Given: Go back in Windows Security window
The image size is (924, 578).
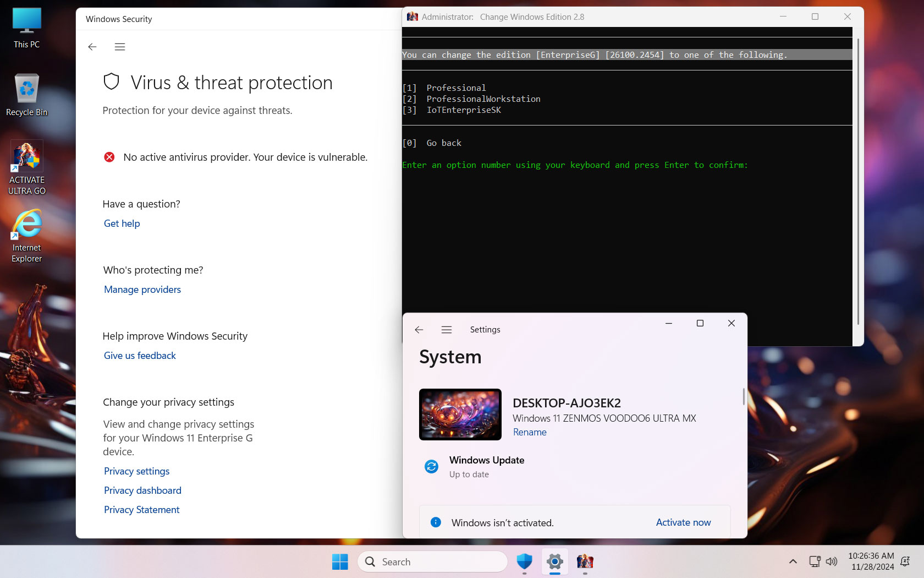Looking at the screenshot, I should pyautogui.click(x=92, y=47).
